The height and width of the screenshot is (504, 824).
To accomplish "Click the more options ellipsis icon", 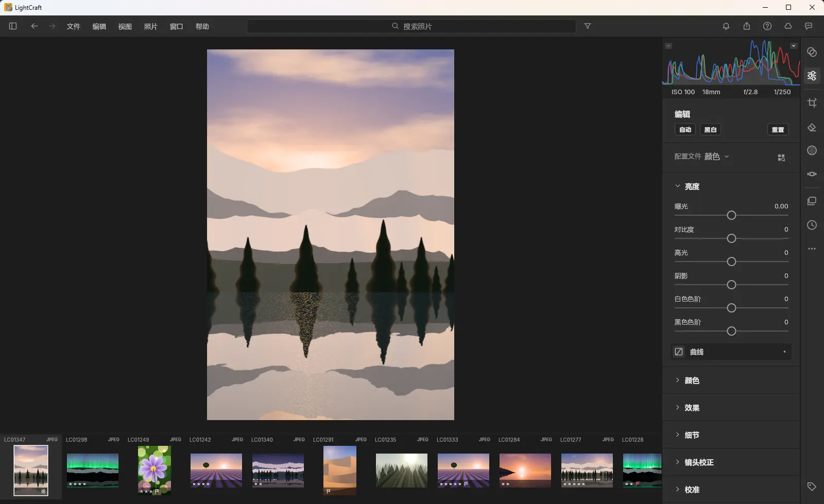I will click(812, 249).
